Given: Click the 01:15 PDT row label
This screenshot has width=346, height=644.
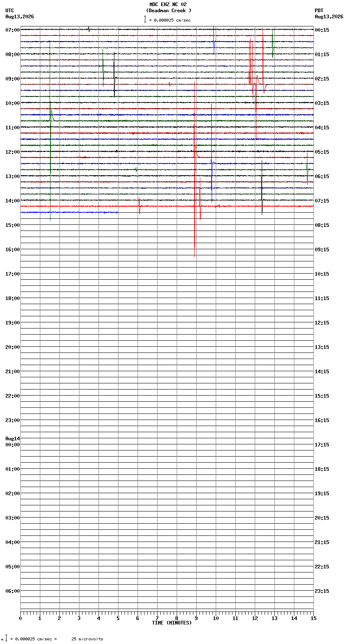Looking at the screenshot, I should tap(322, 54).
